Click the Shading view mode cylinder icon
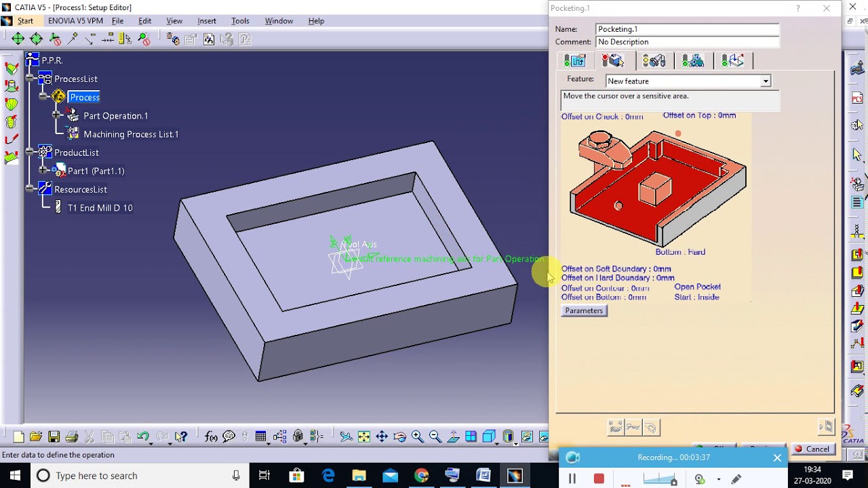868x488 pixels. pos(509,437)
